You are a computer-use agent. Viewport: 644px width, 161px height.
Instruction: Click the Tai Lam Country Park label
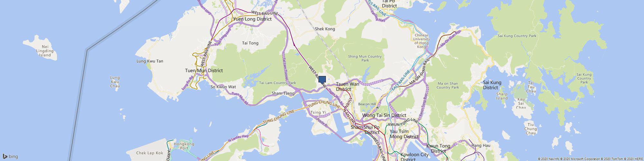pos(277,83)
